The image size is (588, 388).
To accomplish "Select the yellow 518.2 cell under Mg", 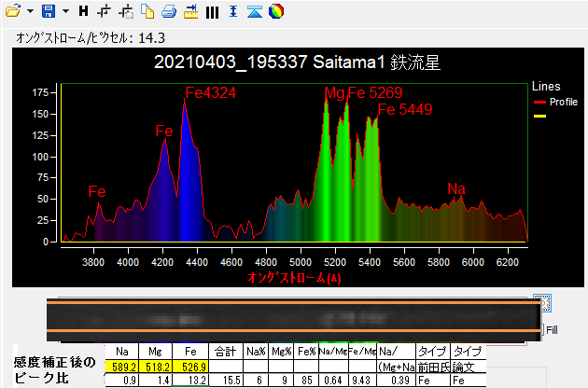I will click(155, 367).
